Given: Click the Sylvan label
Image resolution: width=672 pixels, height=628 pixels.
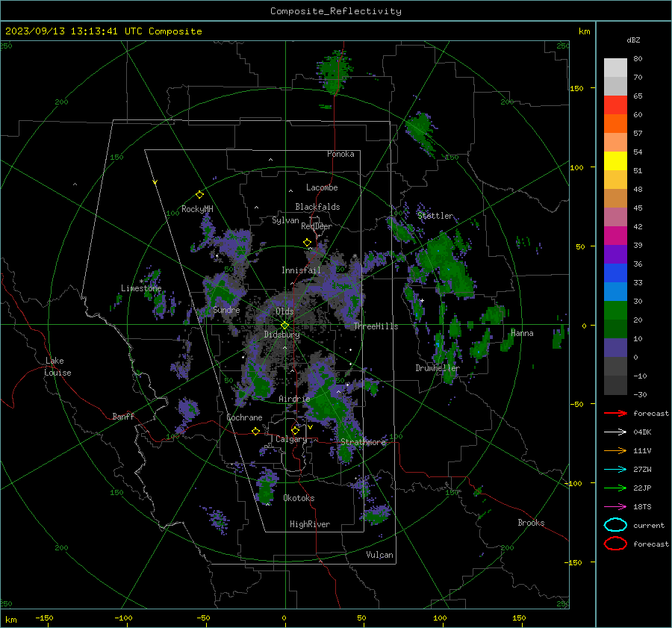Looking at the screenshot, I should pyautogui.click(x=285, y=220).
